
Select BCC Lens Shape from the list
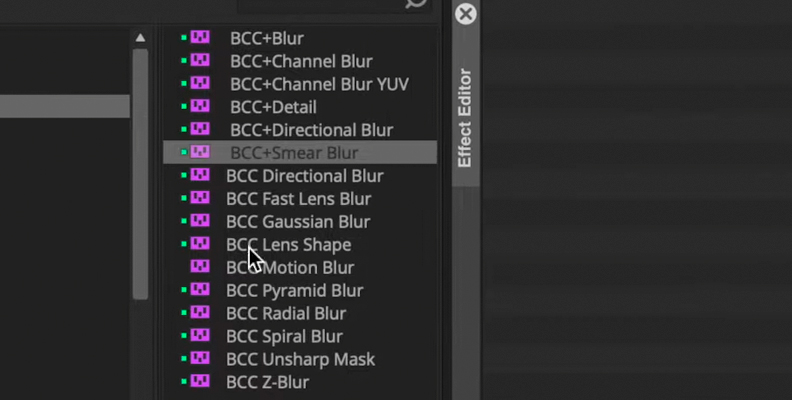click(x=288, y=244)
